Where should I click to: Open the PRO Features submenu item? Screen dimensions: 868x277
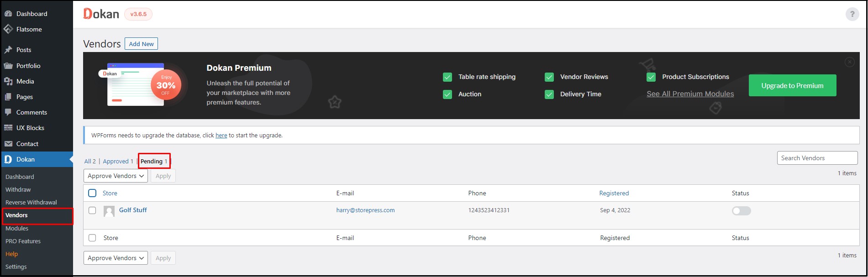23,241
